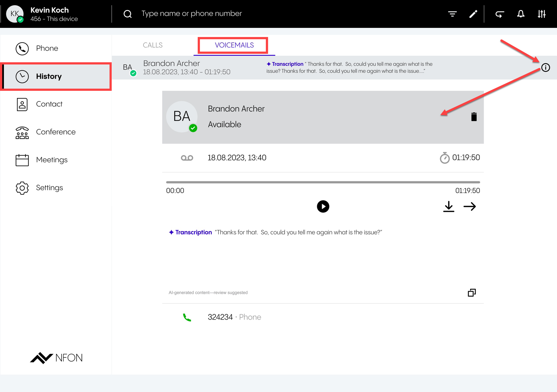Open notifications bell icon
The width and height of the screenshot is (557, 392).
pyautogui.click(x=521, y=14)
